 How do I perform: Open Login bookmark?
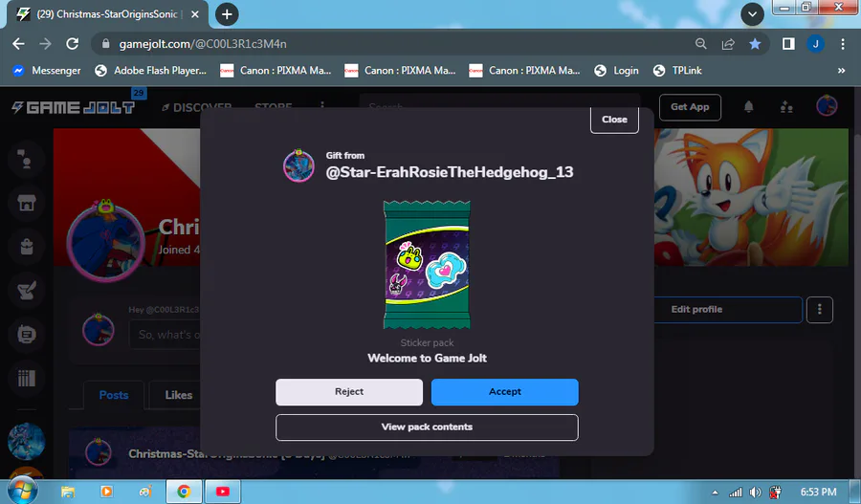coord(617,71)
